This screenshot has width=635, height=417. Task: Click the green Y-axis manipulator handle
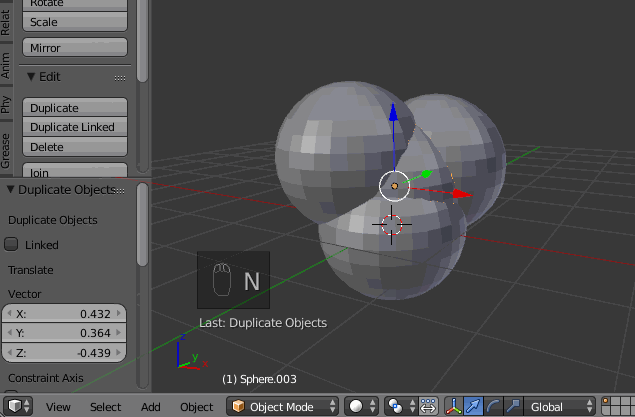click(426, 174)
